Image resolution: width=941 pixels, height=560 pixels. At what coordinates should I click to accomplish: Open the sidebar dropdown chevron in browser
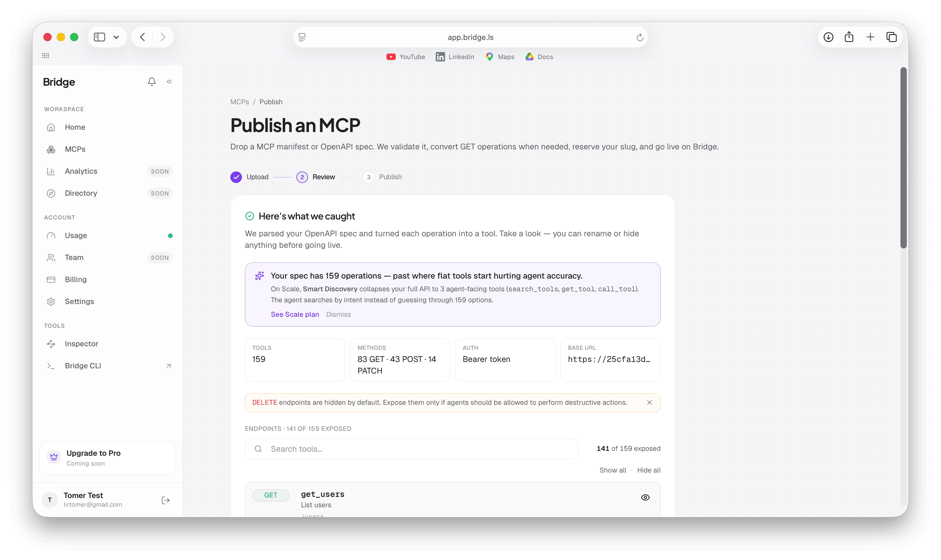click(116, 37)
